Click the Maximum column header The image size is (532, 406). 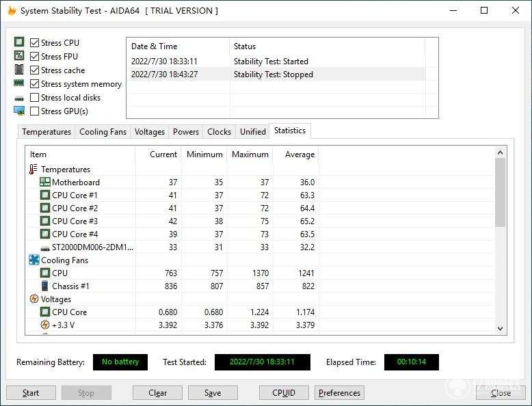click(x=250, y=154)
